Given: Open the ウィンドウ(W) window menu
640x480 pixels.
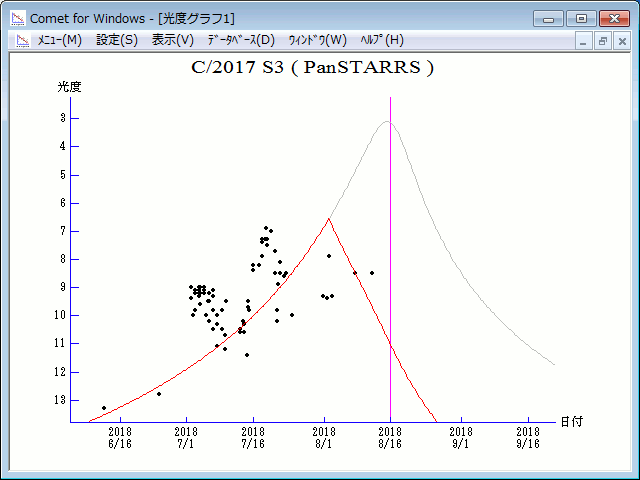Looking at the screenshot, I should [317, 40].
